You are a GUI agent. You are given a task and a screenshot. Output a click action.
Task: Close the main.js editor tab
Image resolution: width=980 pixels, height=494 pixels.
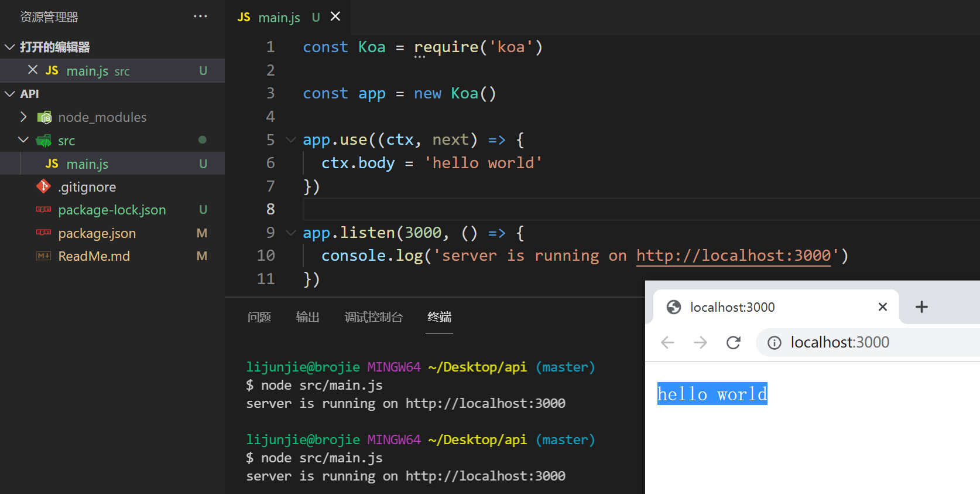(335, 16)
